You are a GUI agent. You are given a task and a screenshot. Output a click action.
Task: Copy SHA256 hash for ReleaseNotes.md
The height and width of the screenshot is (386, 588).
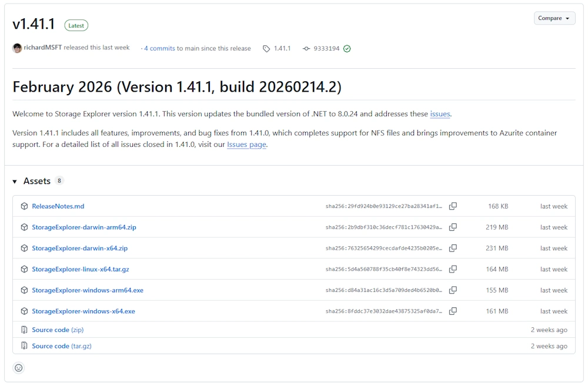click(x=453, y=206)
